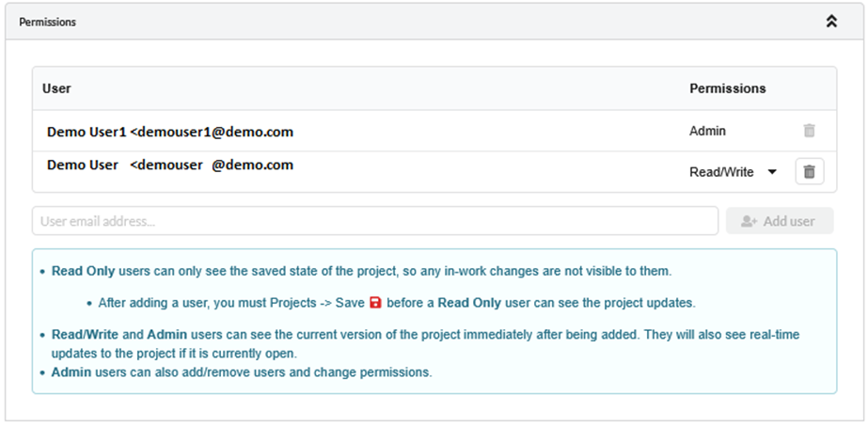Click the last bullet about Admin users
The width and height of the screenshot is (868, 426).
coord(242,371)
